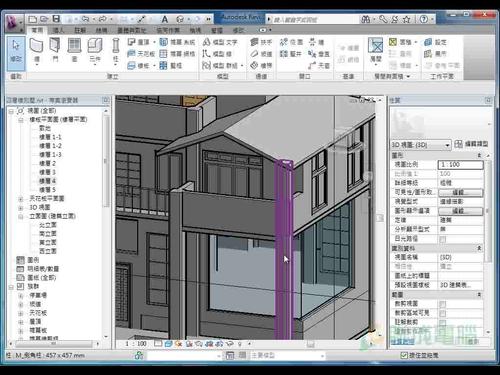Viewport: 500px width, 375px height.
Task: Collapse the 識別資料 properties section
Action: coord(479,248)
